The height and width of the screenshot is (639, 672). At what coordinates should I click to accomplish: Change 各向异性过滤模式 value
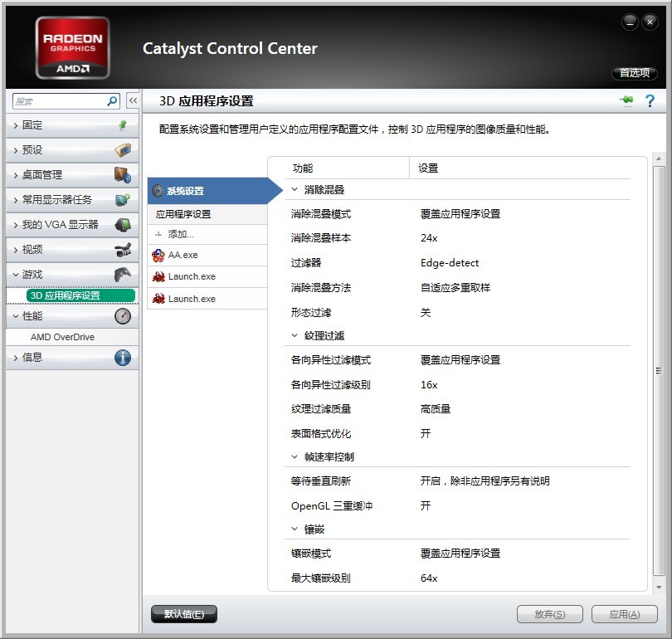(x=460, y=360)
